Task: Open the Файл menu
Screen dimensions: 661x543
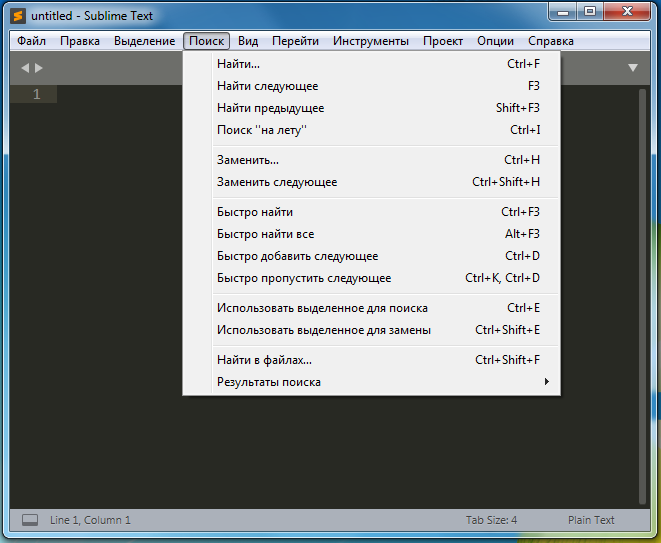Action: 31,41
